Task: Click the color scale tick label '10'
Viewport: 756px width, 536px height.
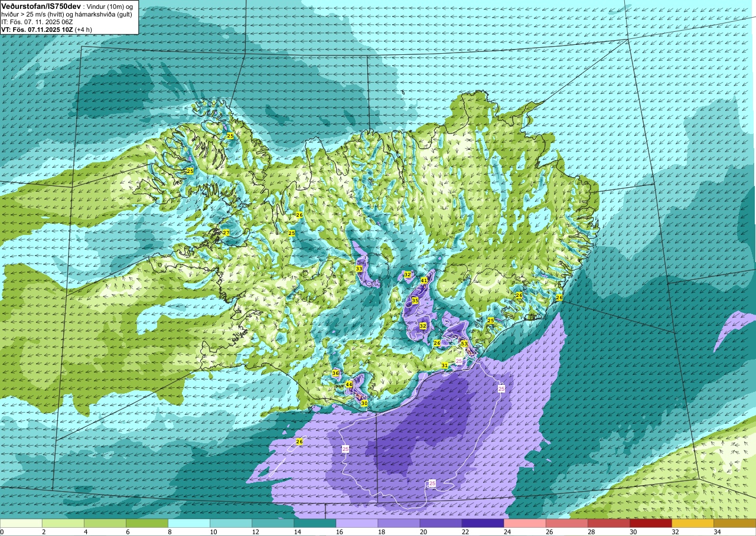Action: click(213, 532)
